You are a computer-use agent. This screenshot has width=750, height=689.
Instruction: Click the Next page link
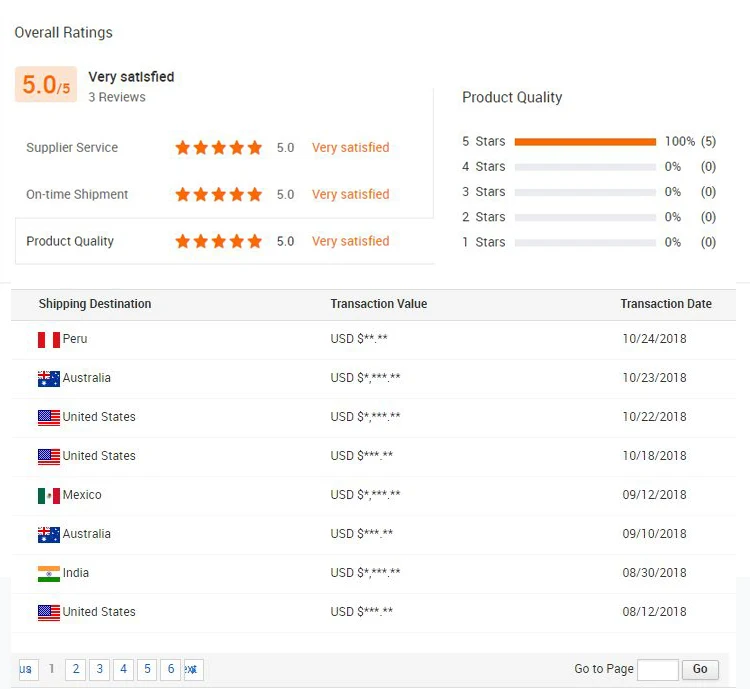pos(194,669)
